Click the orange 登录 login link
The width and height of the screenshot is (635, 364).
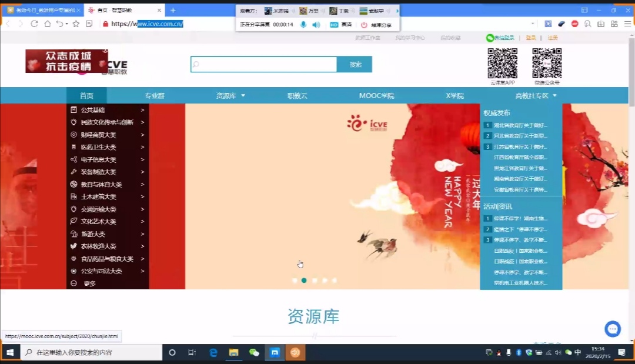531,38
